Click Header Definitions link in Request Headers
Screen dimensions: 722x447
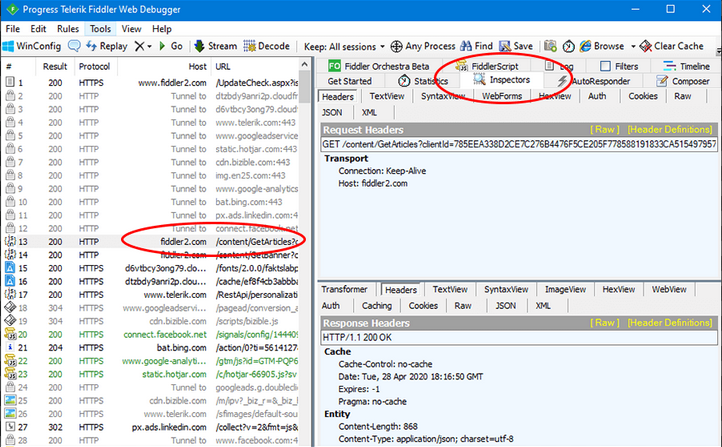coord(670,130)
